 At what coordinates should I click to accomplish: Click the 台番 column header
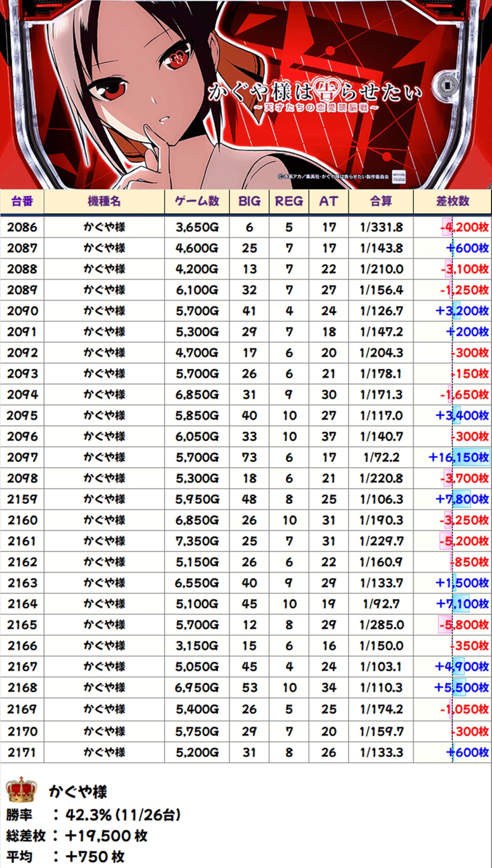(22, 201)
